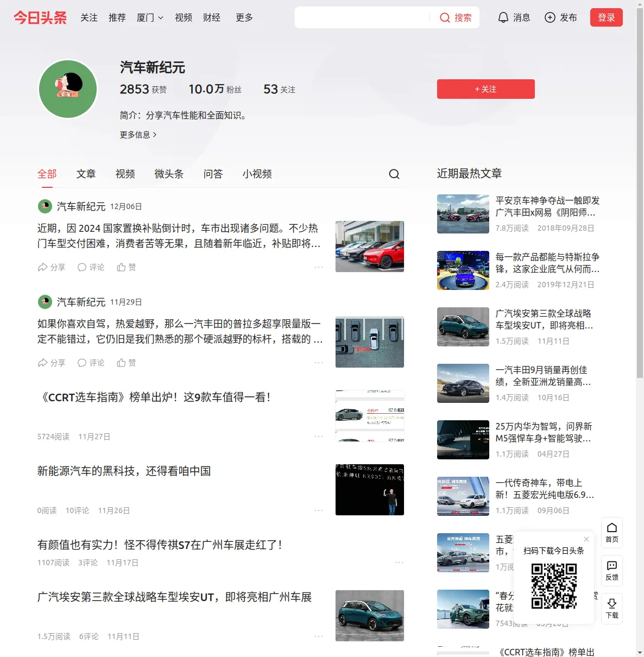
Task: Click the red 登录 button
Action: pos(607,17)
